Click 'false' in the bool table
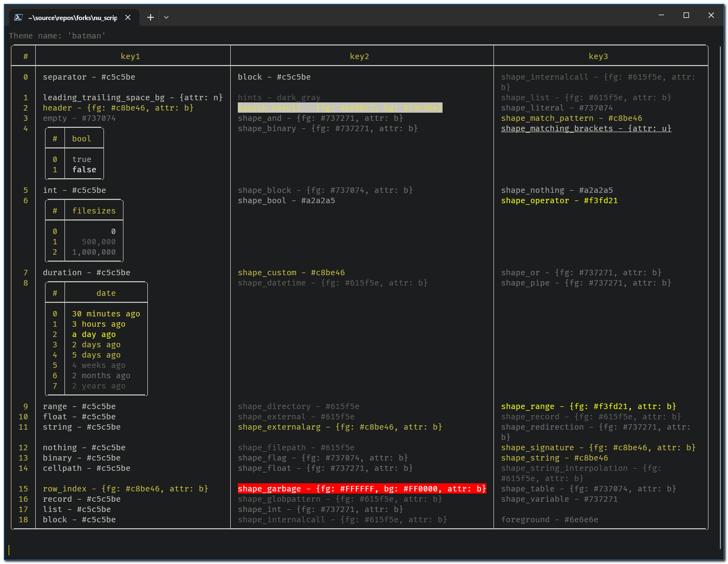 84,170
